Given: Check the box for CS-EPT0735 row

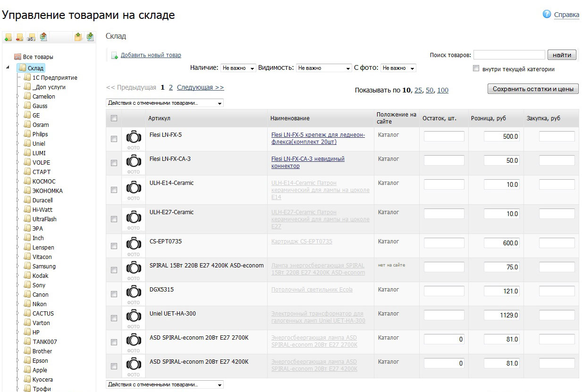Looking at the screenshot, I should [x=114, y=246].
